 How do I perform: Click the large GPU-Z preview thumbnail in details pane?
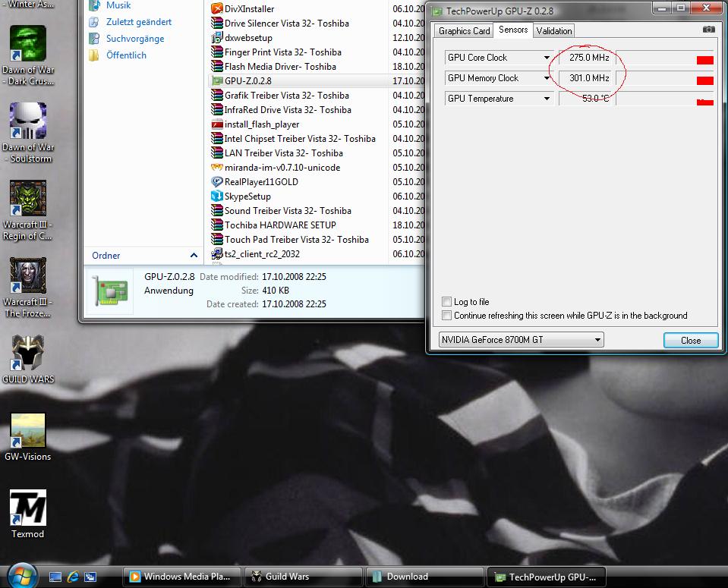pos(109,291)
